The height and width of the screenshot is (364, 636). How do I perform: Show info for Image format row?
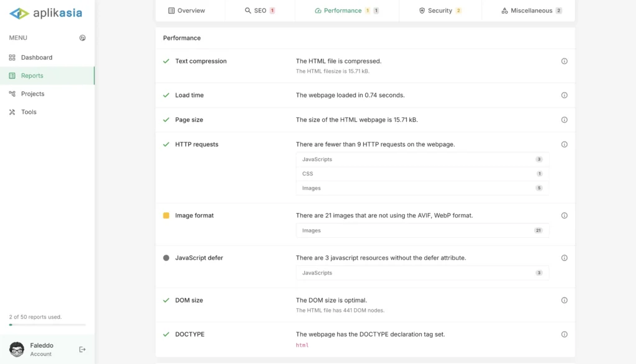[x=564, y=216]
